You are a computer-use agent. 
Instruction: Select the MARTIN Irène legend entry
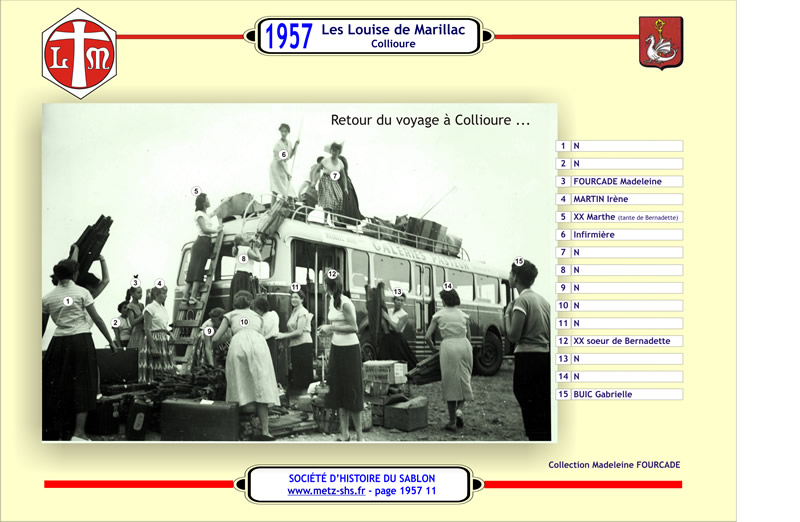619,199
